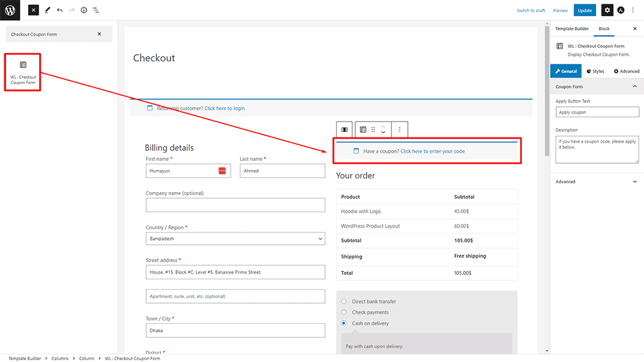Expand the Advanced panel section
This screenshot has height=362, width=644.
click(x=596, y=182)
